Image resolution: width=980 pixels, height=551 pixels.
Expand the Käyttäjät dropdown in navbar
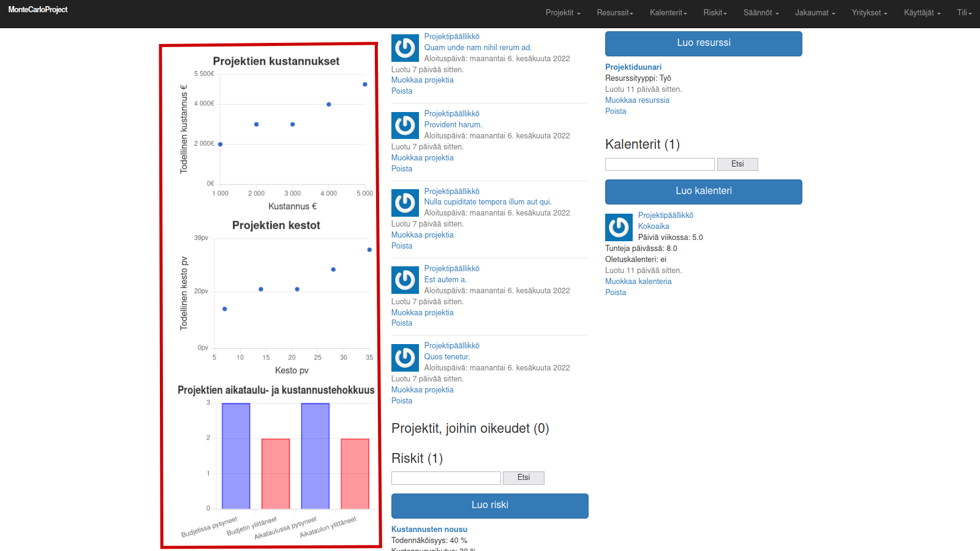[x=922, y=13]
